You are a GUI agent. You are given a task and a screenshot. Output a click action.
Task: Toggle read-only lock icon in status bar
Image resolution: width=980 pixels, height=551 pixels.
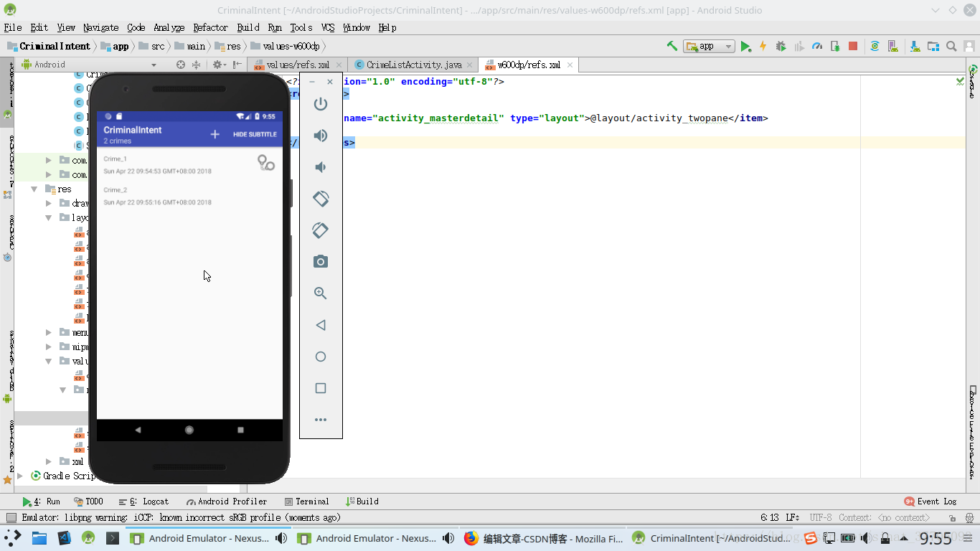click(953, 517)
